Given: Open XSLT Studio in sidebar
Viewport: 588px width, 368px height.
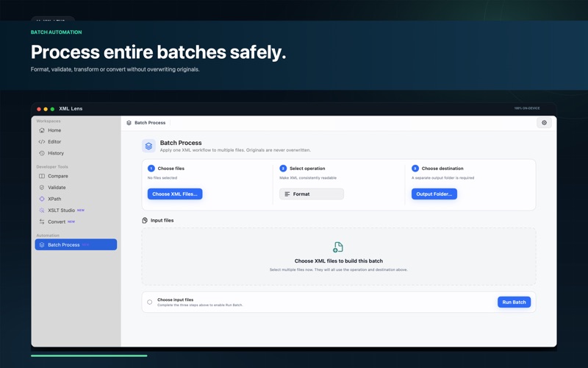Looking at the screenshot, I should [x=76, y=210].
